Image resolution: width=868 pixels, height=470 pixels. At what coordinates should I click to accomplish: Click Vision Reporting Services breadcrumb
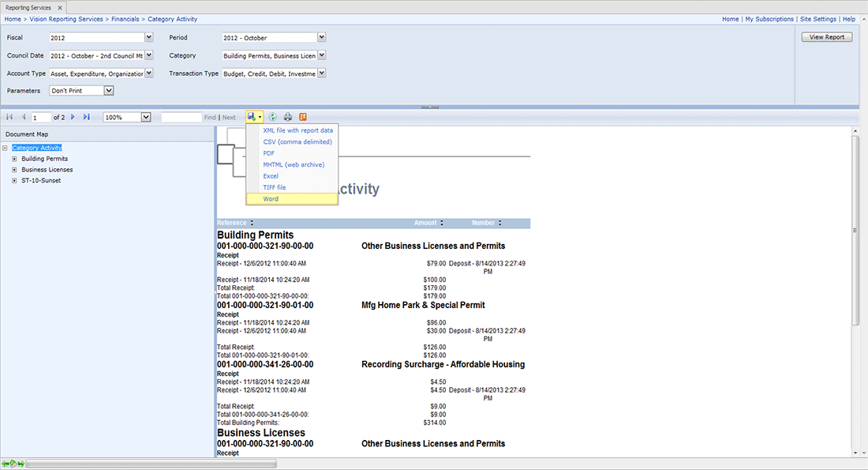click(65, 19)
